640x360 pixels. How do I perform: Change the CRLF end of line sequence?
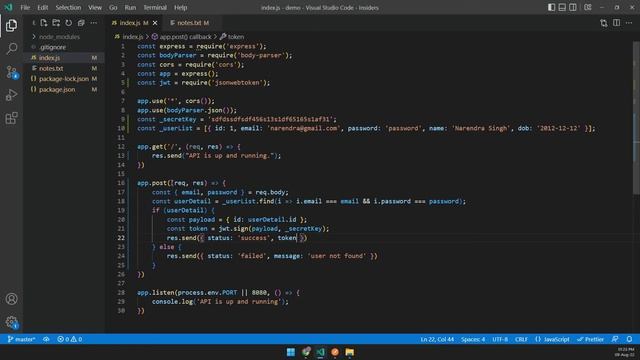(x=521, y=339)
